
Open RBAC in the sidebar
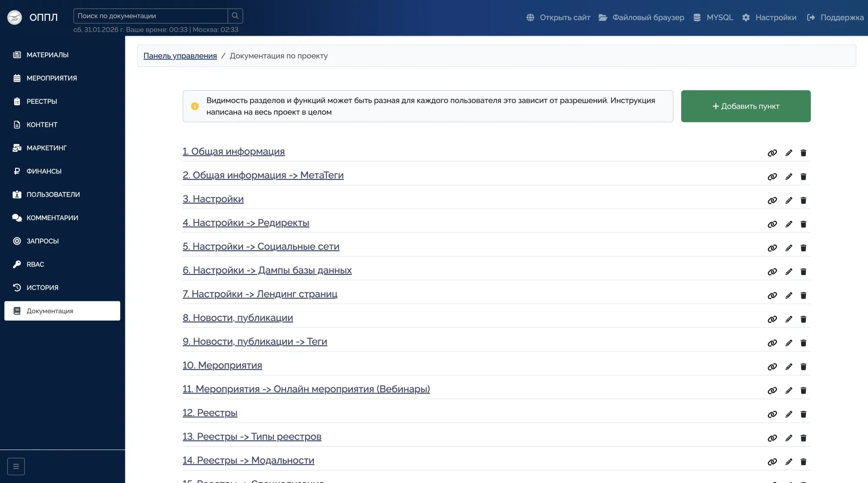[35, 264]
